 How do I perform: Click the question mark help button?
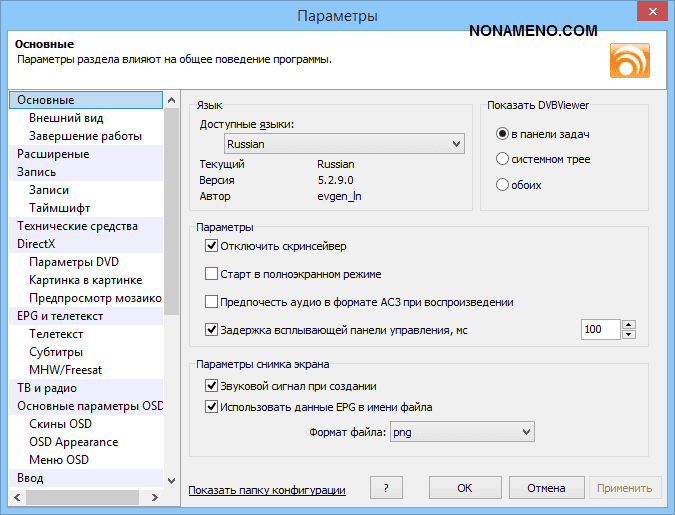[x=385, y=488]
